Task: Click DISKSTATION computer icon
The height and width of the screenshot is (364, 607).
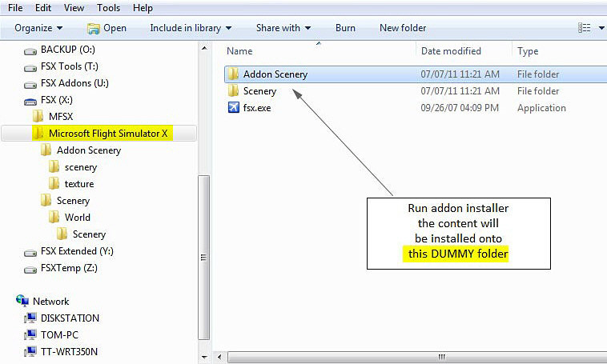Action: click(30, 318)
